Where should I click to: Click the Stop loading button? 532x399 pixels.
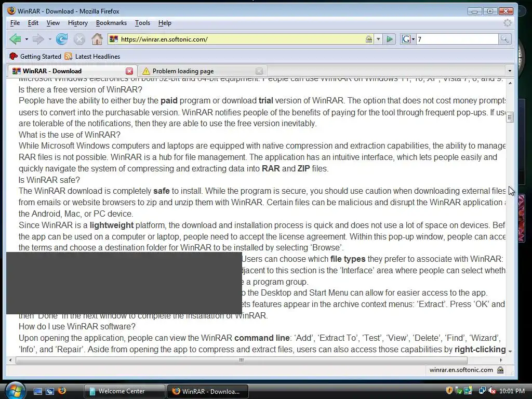pyautogui.click(x=79, y=39)
